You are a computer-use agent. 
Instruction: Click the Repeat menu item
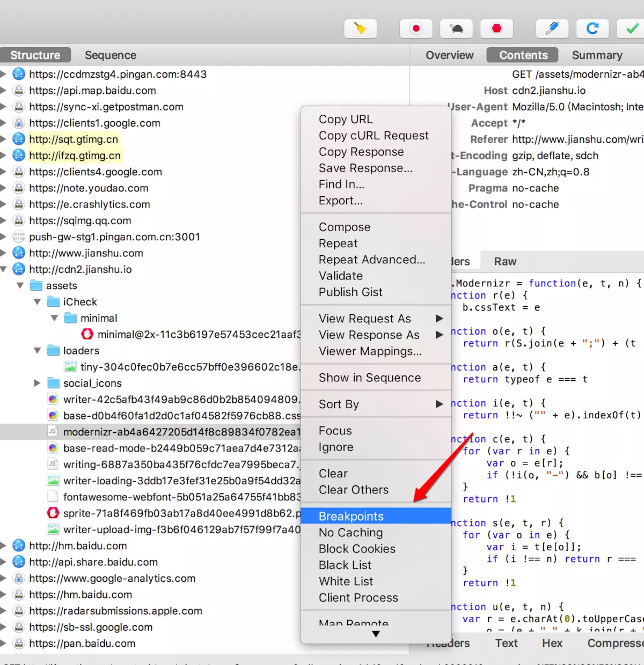coord(376,243)
